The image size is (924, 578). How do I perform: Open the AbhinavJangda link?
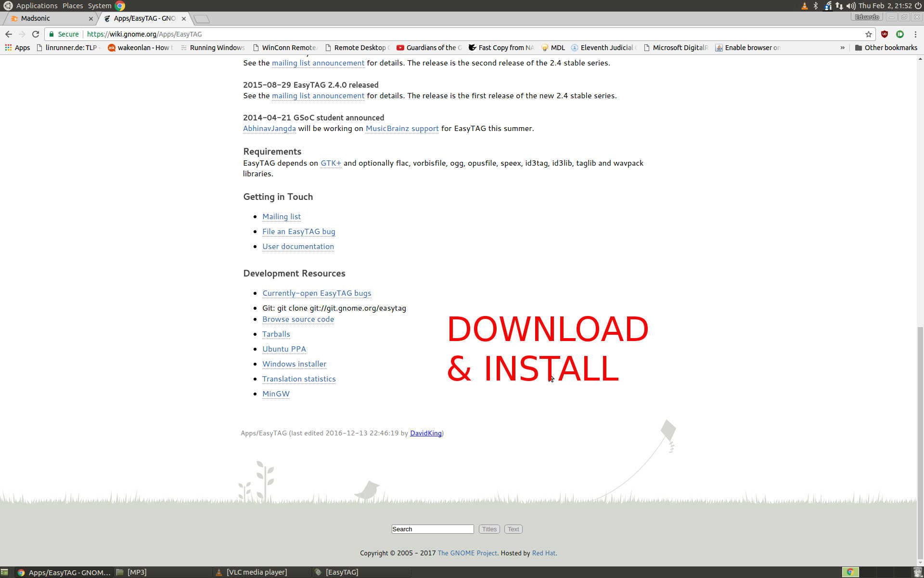click(x=269, y=129)
